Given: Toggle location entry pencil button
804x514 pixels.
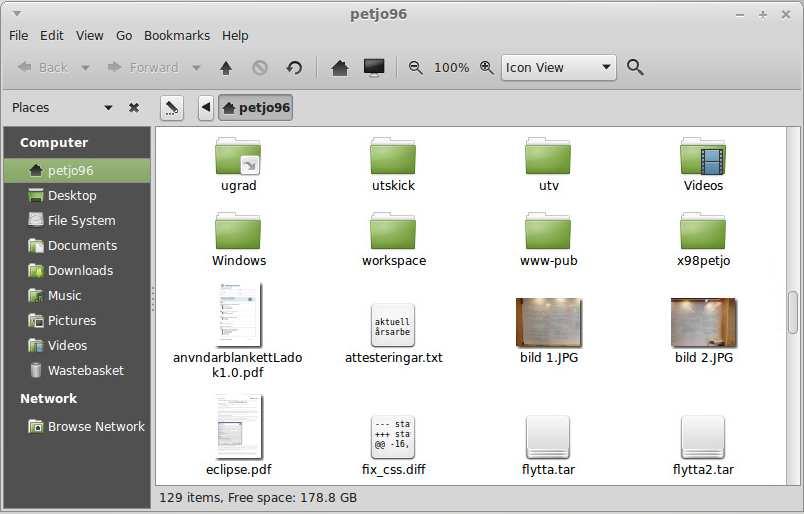Looking at the screenshot, I should [172, 108].
